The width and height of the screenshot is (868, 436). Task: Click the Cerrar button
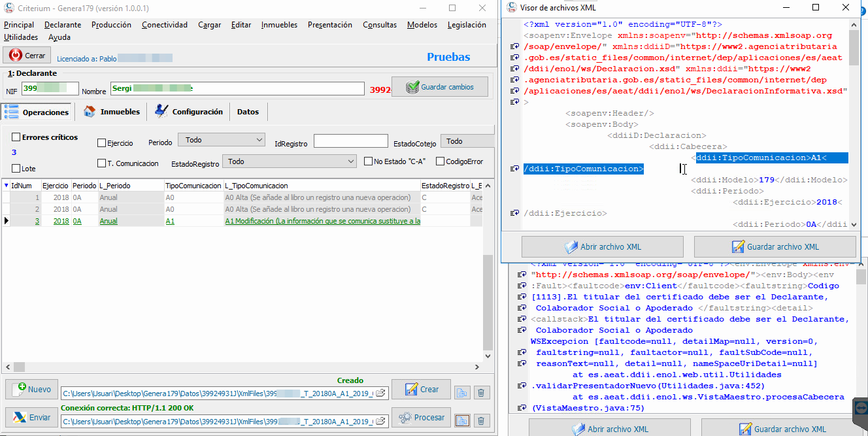click(27, 56)
